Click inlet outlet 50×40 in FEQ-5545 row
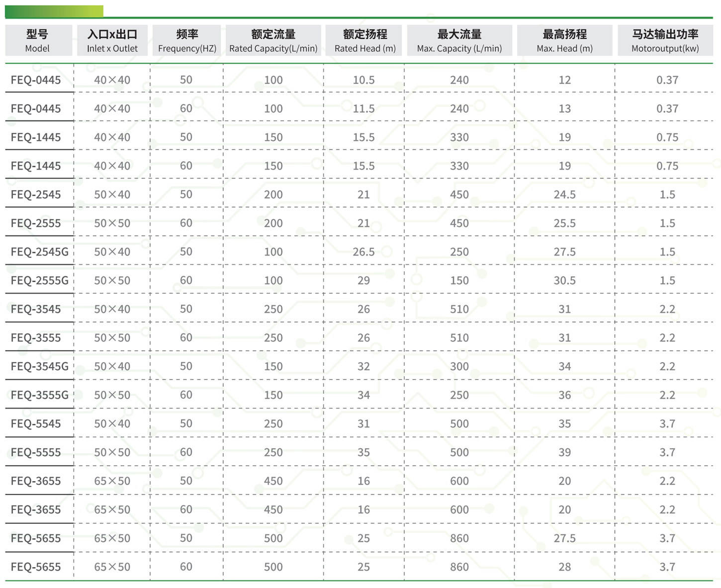This screenshot has width=721, height=588. click(x=112, y=424)
